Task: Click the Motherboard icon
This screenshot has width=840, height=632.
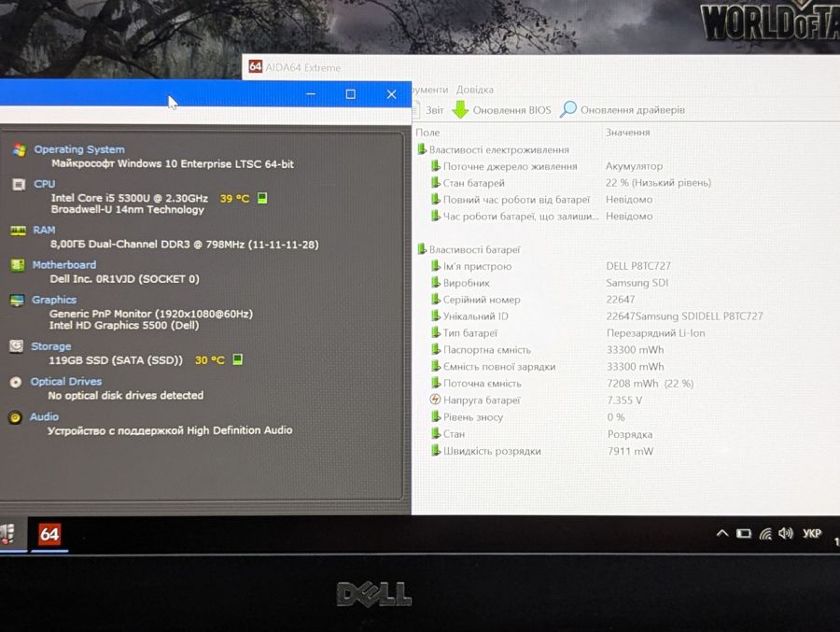Action: click(x=18, y=265)
